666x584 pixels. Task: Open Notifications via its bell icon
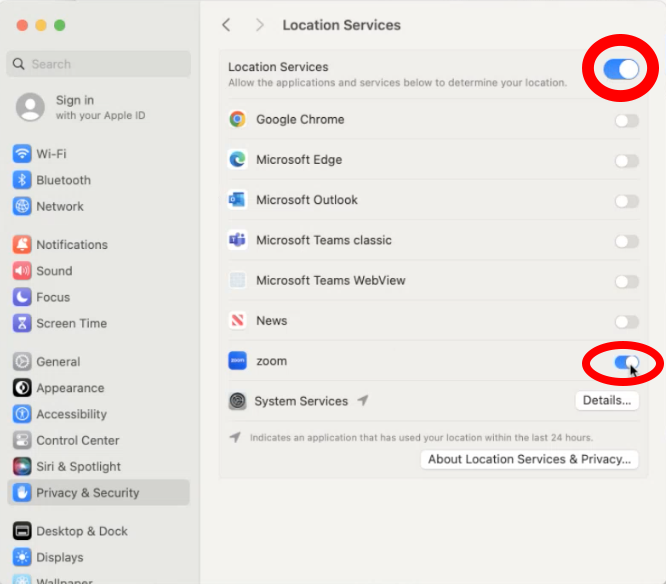click(22, 245)
